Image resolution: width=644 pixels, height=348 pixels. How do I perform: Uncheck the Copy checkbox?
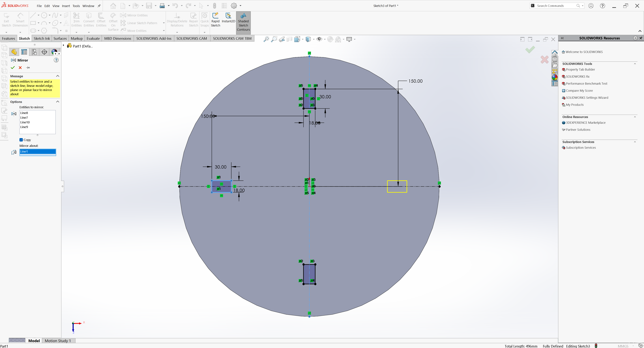(x=21, y=140)
